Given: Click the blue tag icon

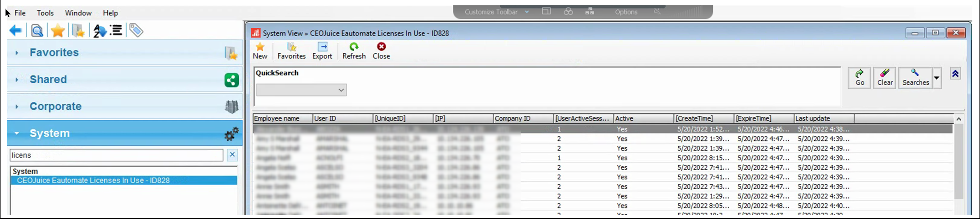Looking at the screenshot, I should click(x=136, y=30).
